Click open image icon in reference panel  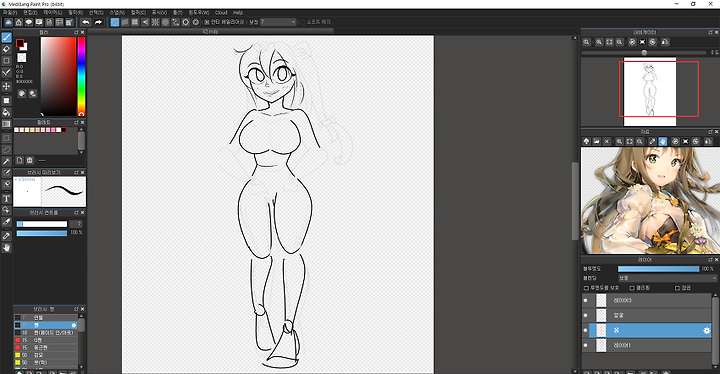pos(596,141)
